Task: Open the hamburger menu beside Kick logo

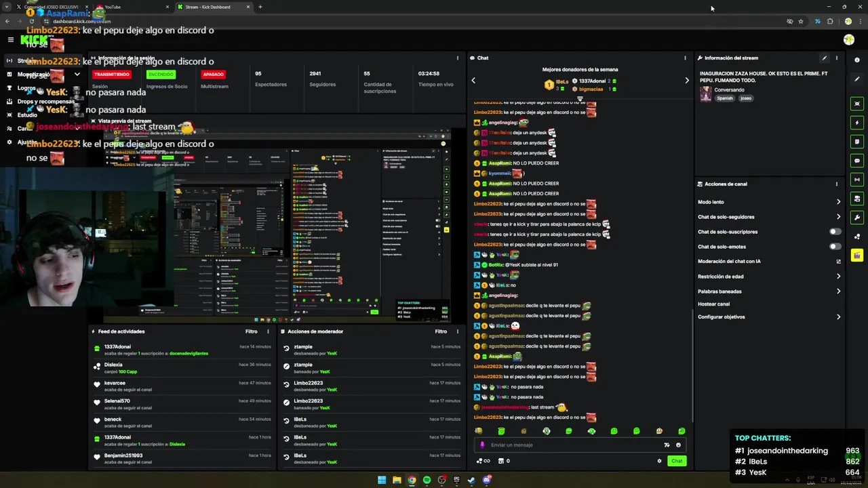Action: click(x=10, y=40)
